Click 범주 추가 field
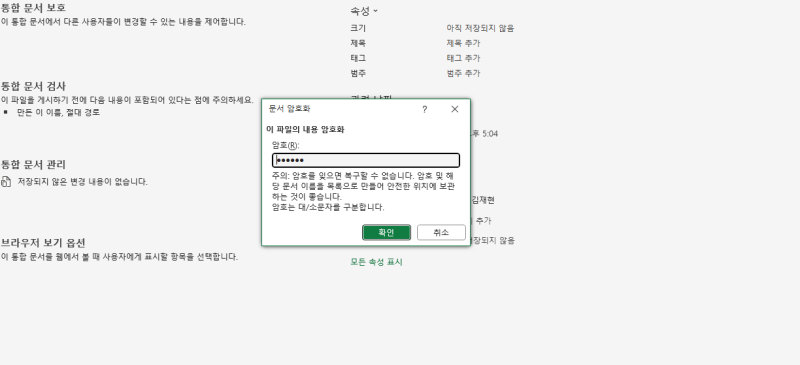Screen dimensions: 800x365 463,73
